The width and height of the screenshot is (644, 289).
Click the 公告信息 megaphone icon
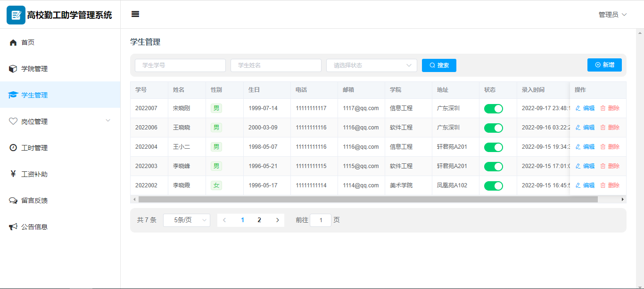click(13, 227)
